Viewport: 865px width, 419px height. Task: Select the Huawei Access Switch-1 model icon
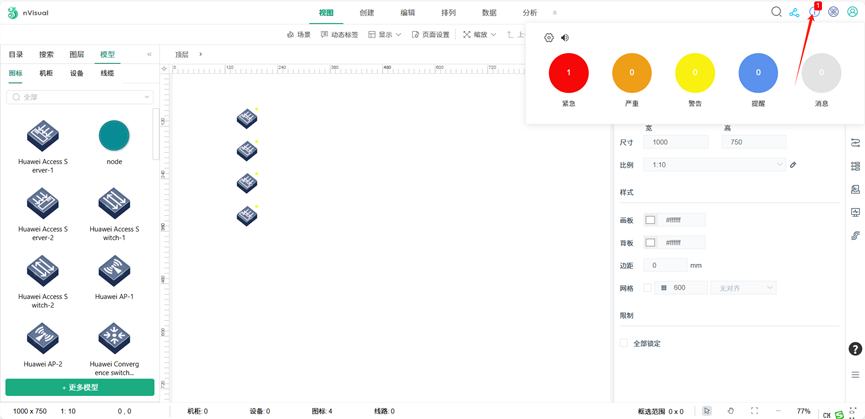pyautogui.click(x=114, y=203)
